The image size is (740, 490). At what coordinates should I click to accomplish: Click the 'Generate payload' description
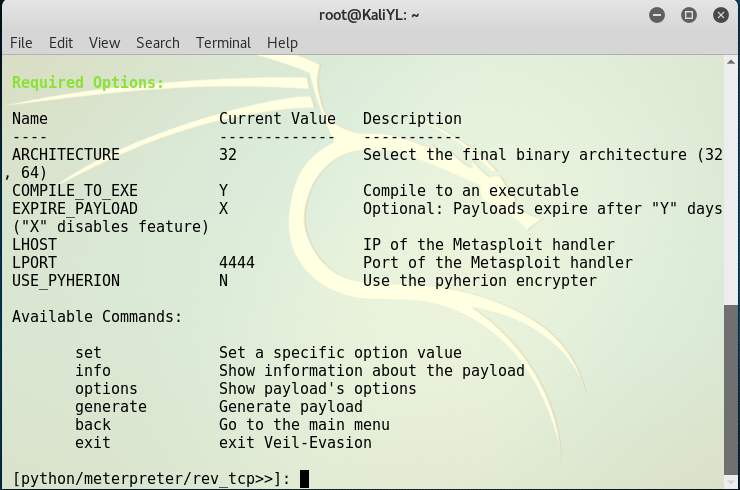[x=291, y=406]
